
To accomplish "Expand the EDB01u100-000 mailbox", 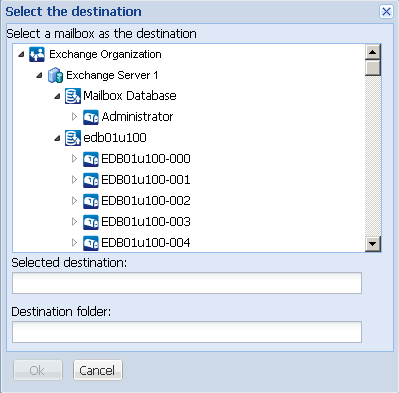I will click(74, 159).
